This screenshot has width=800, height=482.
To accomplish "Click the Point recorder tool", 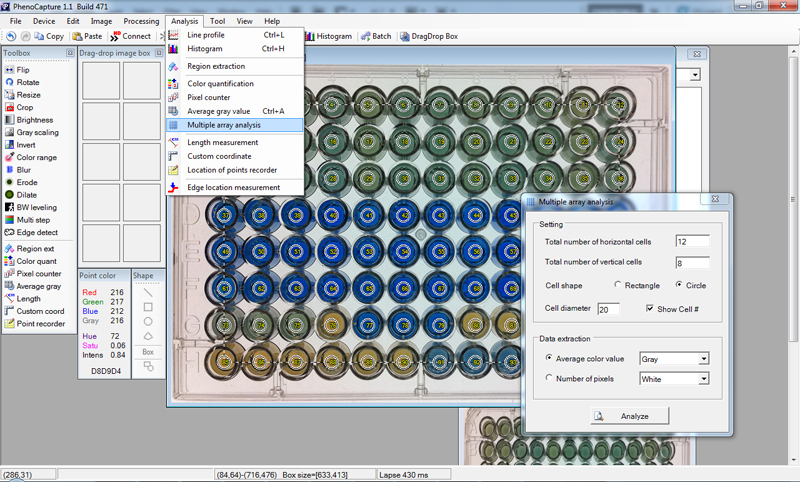I will click(x=40, y=323).
